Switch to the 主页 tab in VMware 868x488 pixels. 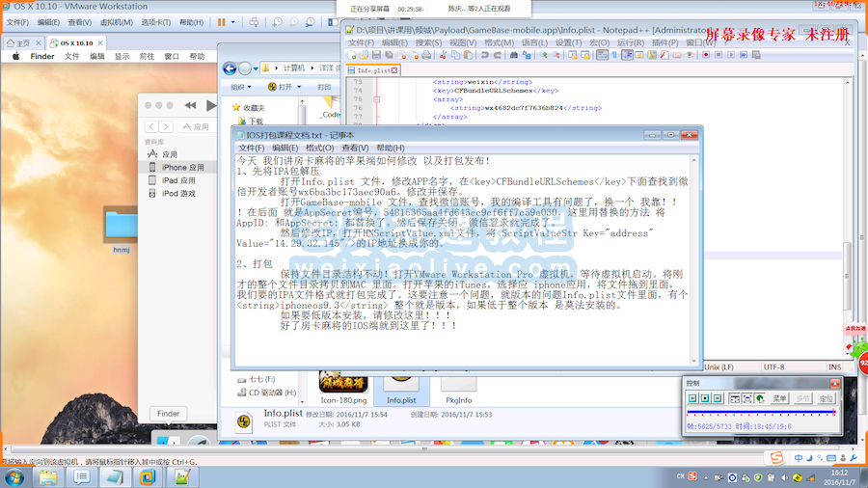23,43
